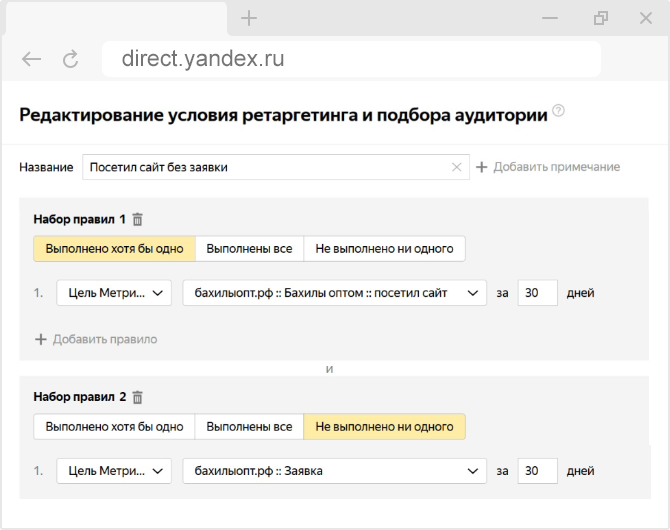
Task: Click the plus icon beside Добавить примечание
Action: point(481,167)
